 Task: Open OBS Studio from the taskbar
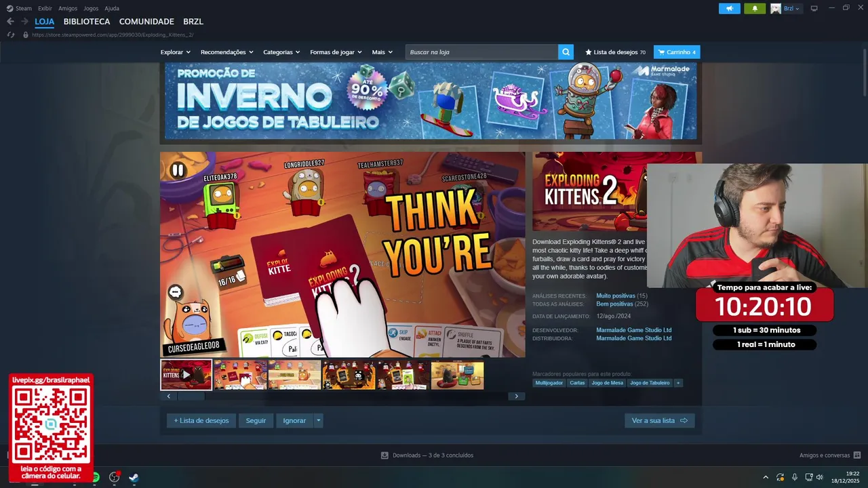coord(114,478)
